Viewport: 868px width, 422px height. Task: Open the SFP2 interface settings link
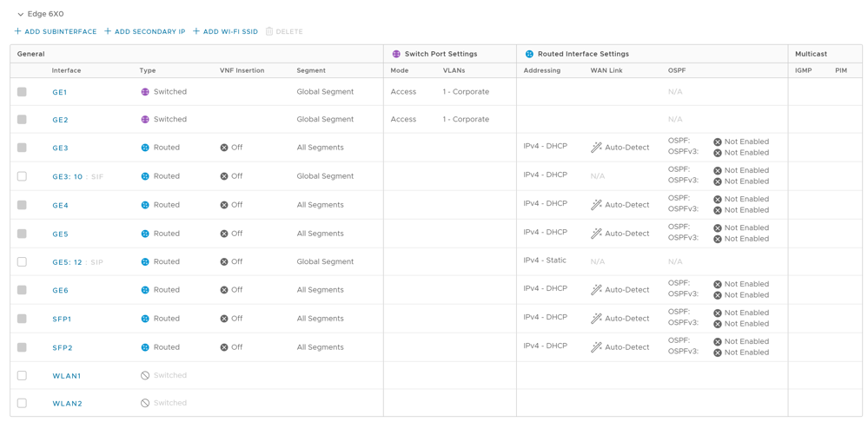point(62,347)
